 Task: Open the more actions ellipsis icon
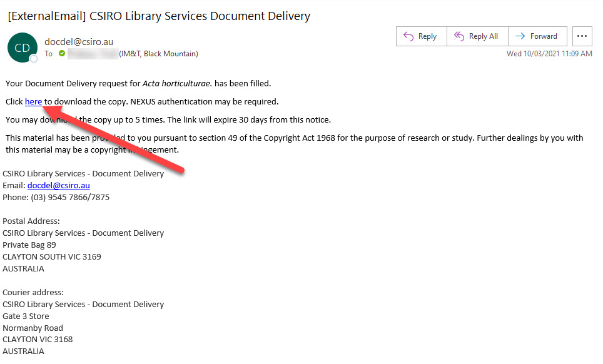(582, 36)
